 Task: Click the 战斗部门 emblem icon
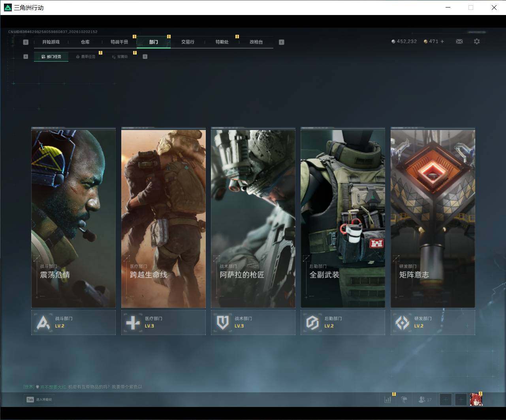click(43, 323)
